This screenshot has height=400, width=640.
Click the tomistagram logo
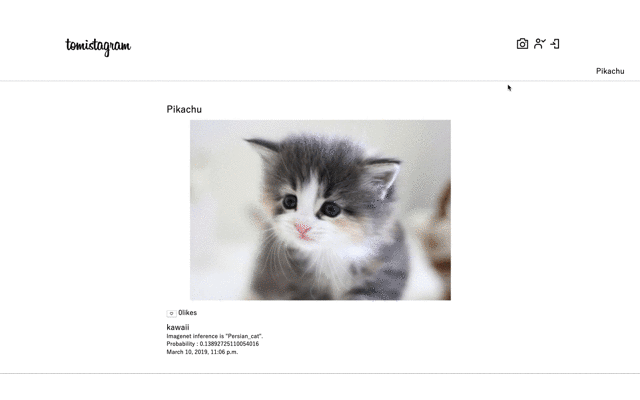98,47
